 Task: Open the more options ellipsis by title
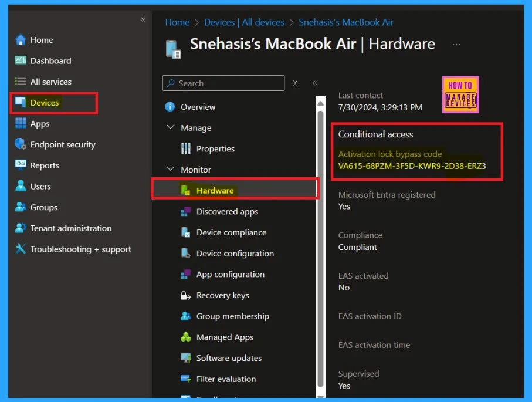coord(456,45)
